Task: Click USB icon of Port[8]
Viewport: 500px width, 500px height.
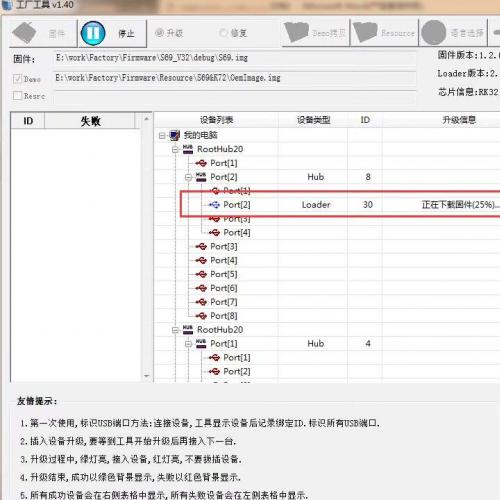Action: coord(201,316)
